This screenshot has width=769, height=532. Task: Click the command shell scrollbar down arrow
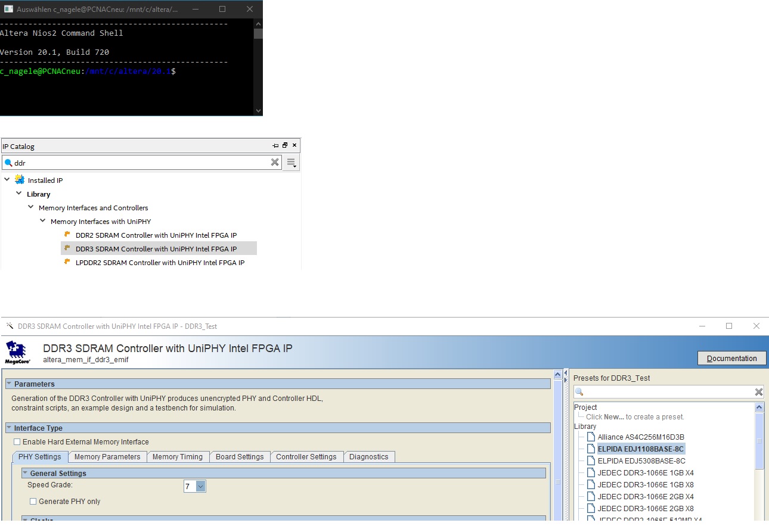pos(258,110)
